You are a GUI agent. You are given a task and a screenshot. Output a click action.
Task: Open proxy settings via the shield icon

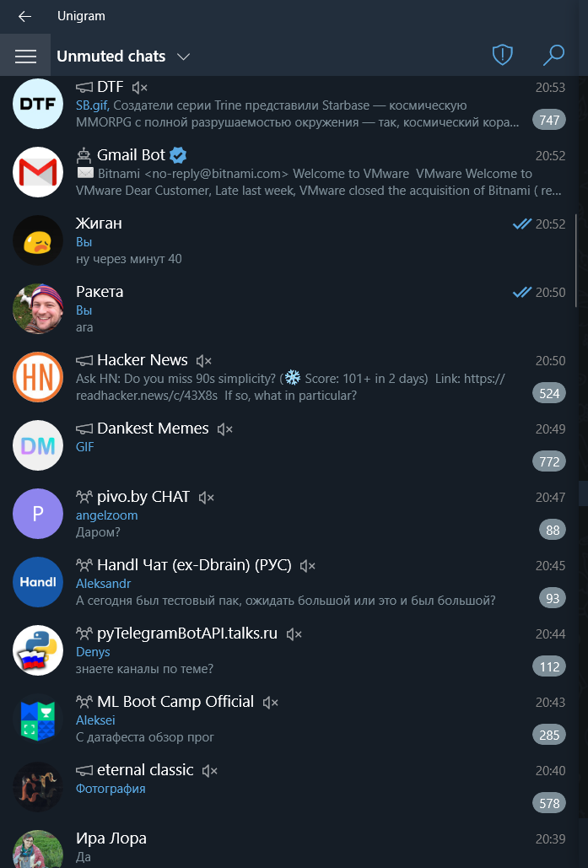pos(502,54)
